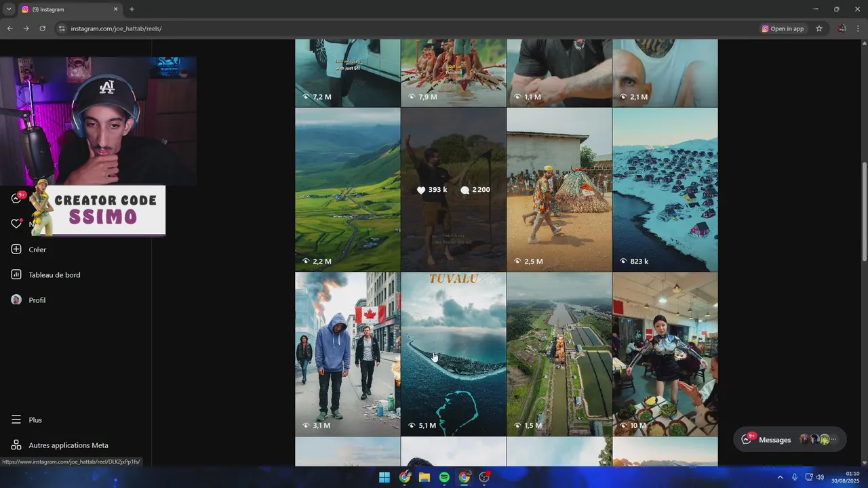Open the bald man reel with 2,1 M views
This screenshot has width=868, height=488.
pyautogui.click(x=665, y=73)
